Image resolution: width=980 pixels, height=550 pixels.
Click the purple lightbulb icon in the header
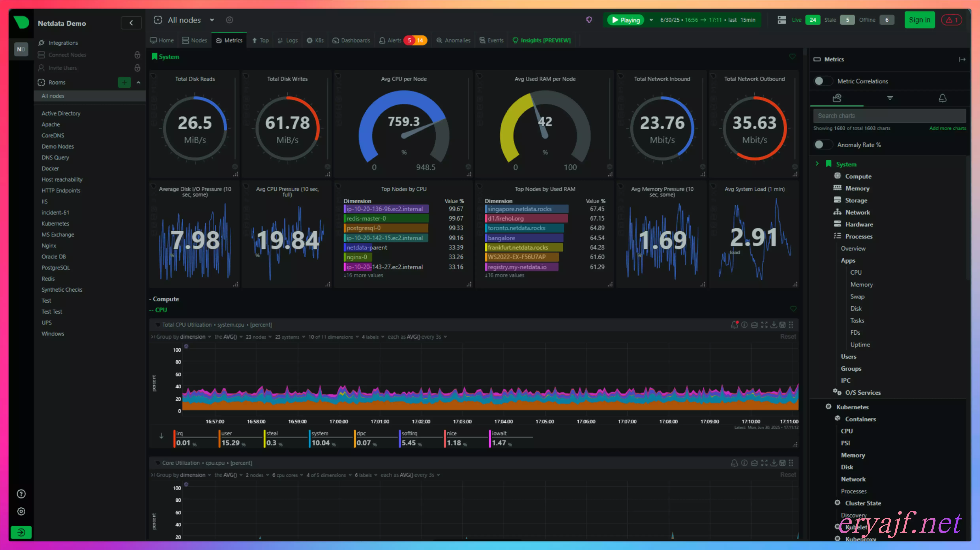589,20
